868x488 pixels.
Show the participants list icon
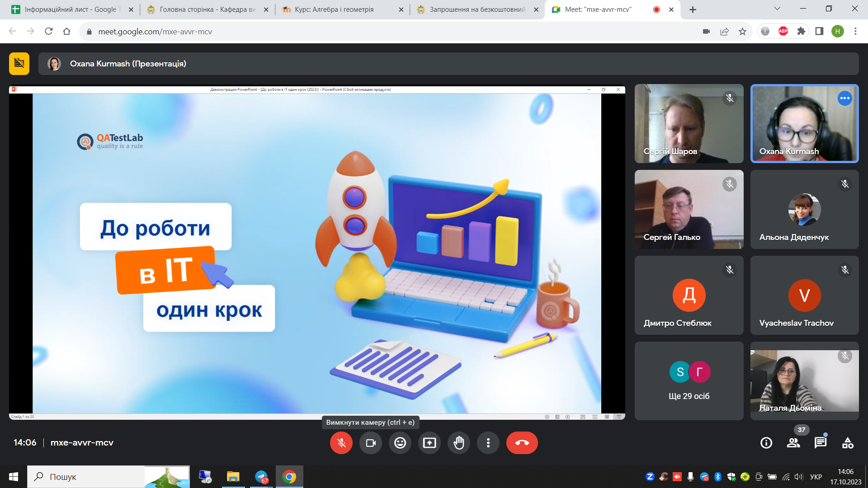(x=793, y=443)
